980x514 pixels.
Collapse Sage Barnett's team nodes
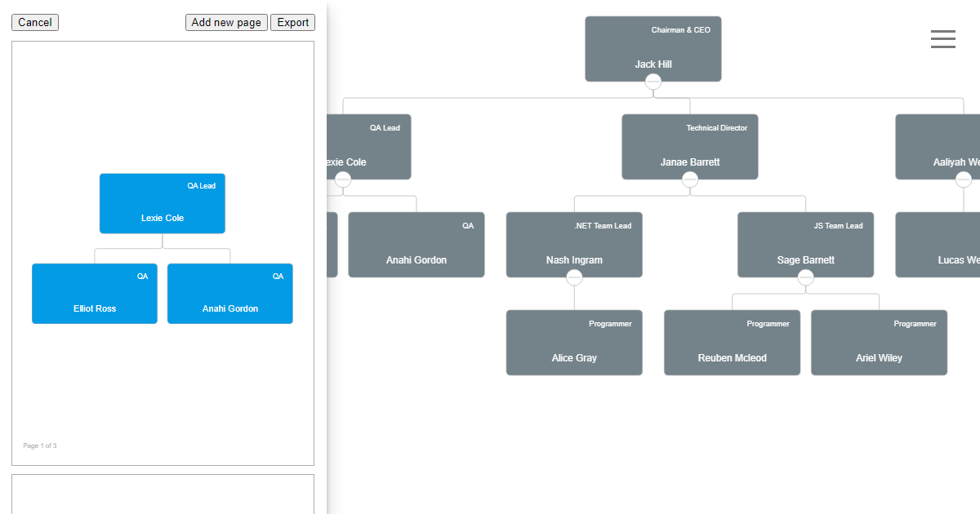[x=806, y=277]
